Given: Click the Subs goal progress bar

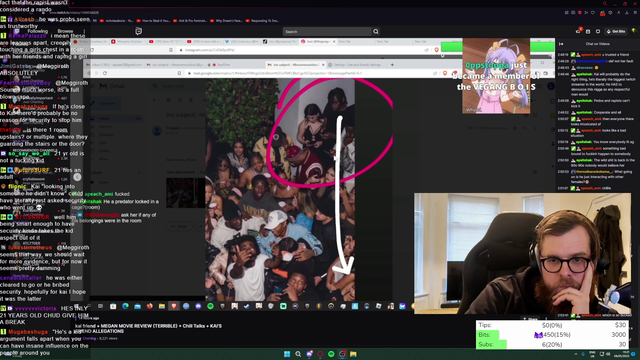Looking at the screenshot, I should [x=552, y=344].
